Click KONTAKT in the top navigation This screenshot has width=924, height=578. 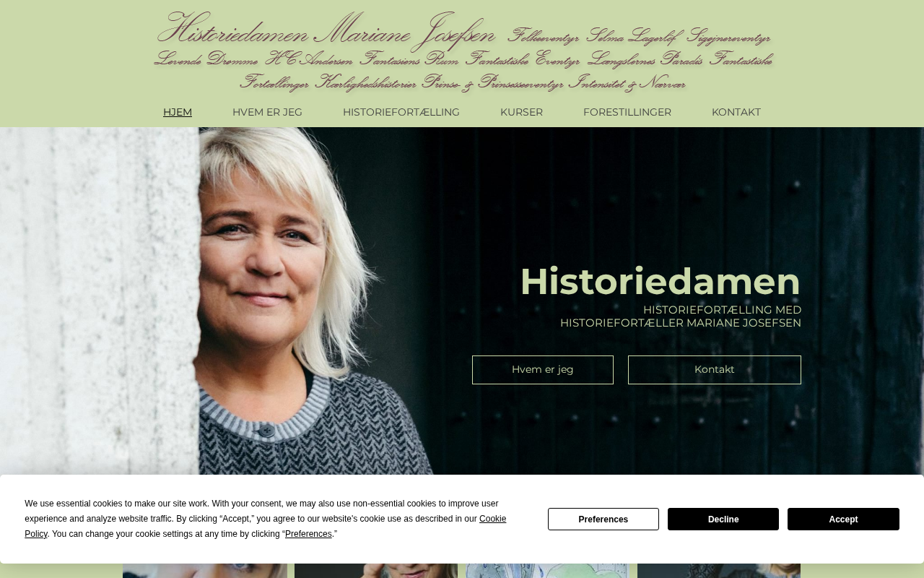736,112
